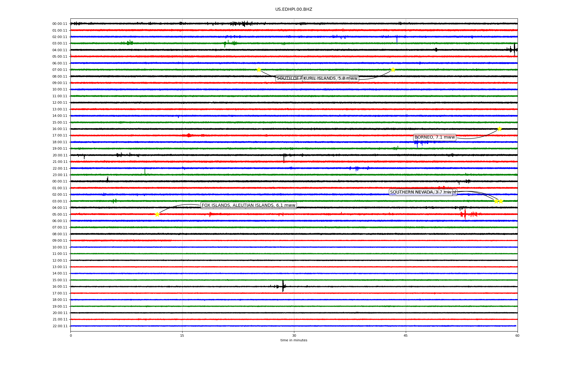Click the 45 tick label on the x-axis
This screenshot has height=368, width=588.
coord(406,335)
